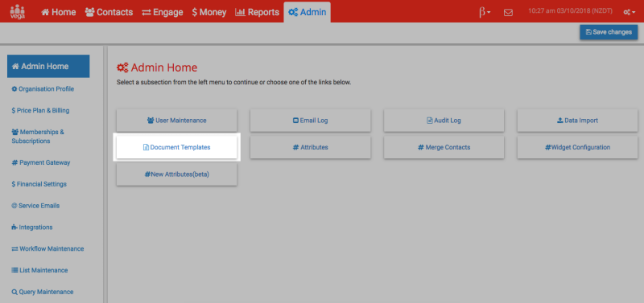Click the date and time text
Screen dimensions: 644x303
coord(570,11)
